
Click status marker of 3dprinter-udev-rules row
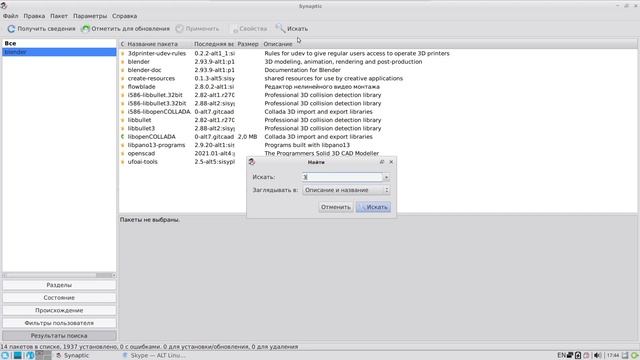pos(122,53)
